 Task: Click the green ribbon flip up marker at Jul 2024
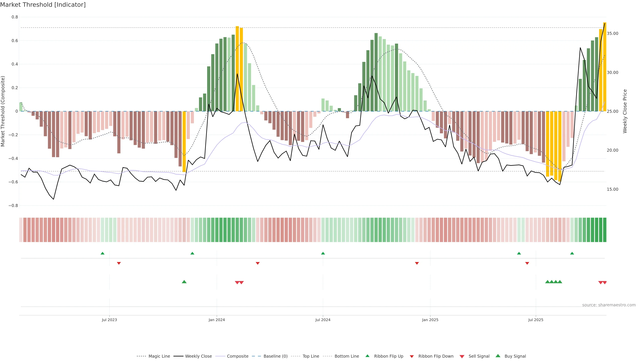point(323,253)
